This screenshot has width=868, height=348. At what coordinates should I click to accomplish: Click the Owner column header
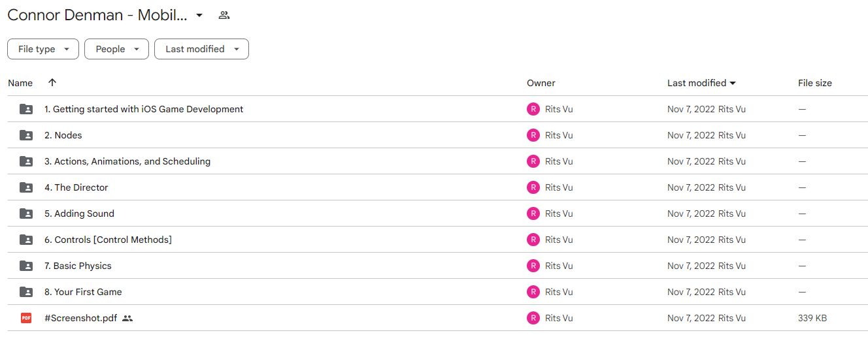pyautogui.click(x=541, y=83)
